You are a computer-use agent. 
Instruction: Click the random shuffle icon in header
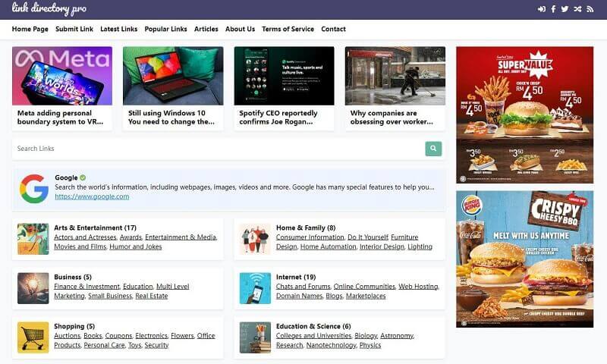(x=577, y=9)
